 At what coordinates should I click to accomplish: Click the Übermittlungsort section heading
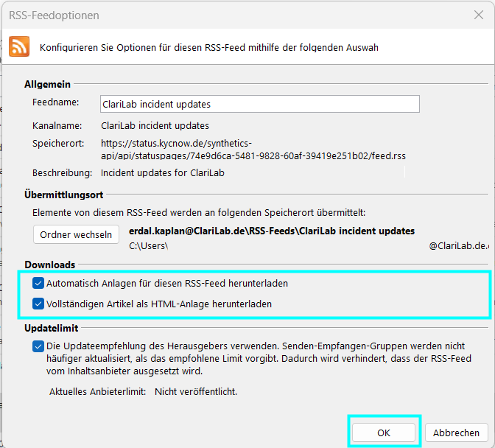(x=64, y=195)
